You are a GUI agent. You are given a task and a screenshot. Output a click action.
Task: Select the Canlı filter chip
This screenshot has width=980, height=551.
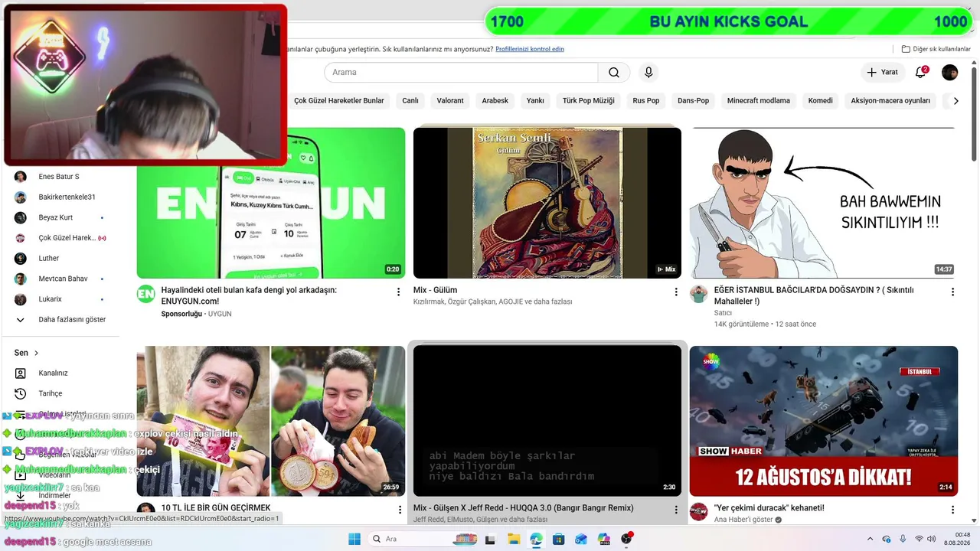(410, 100)
